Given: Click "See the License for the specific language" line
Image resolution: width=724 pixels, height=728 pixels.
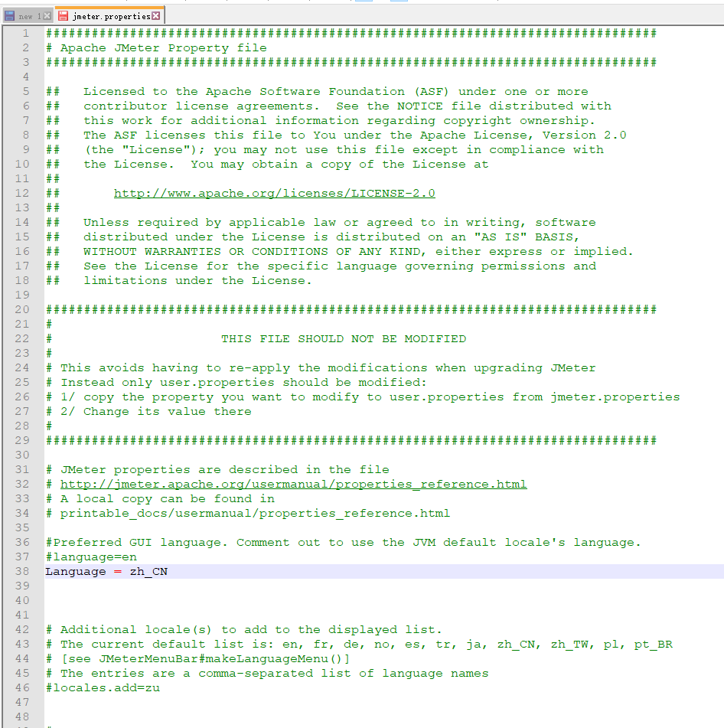Looking at the screenshot, I should point(340,266).
